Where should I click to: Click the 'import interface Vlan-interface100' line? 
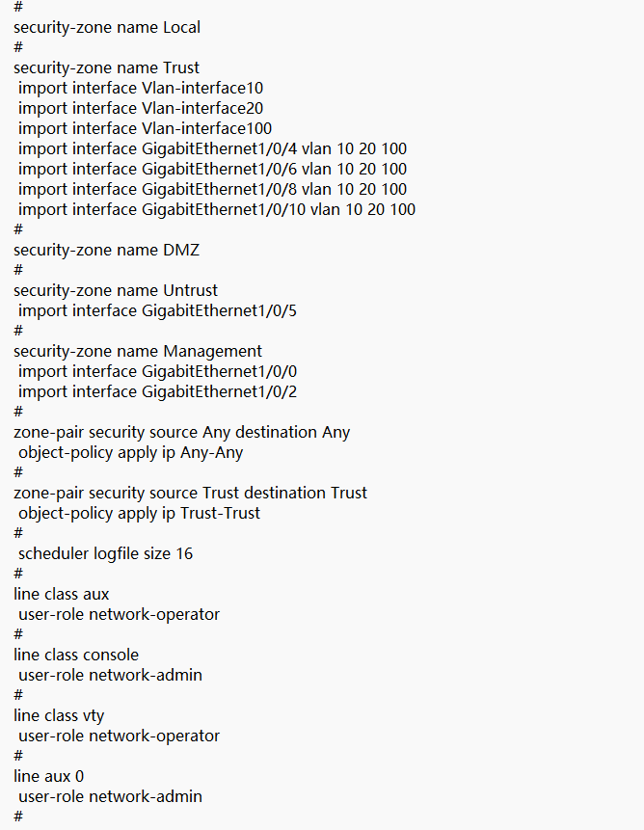(145, 128)
